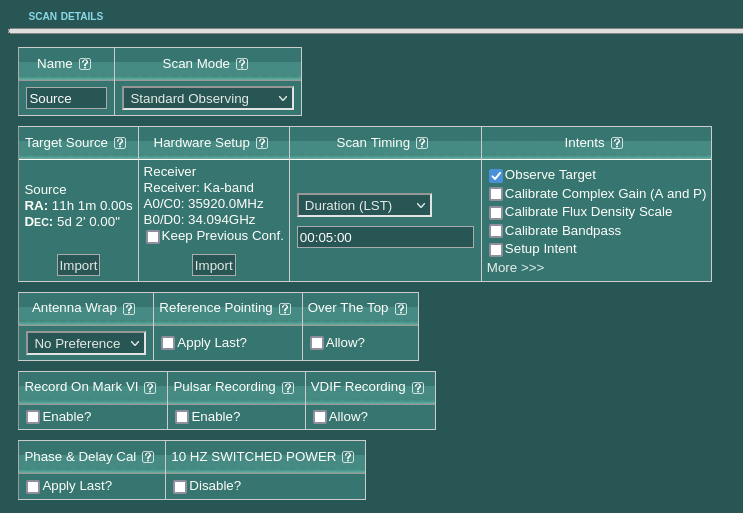Open help icon beside Scan Mode
743x513 pixels.
242,64
